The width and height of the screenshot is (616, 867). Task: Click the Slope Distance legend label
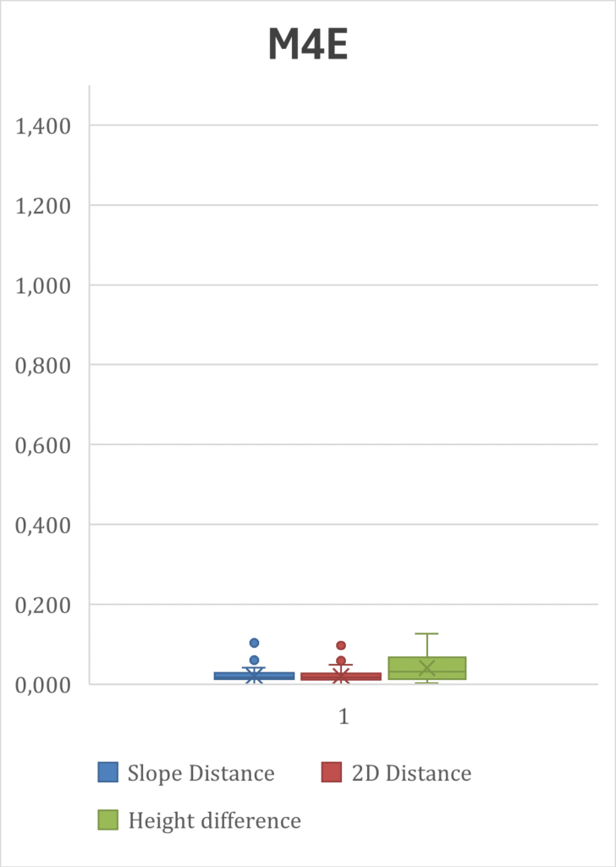pos(201,772)
